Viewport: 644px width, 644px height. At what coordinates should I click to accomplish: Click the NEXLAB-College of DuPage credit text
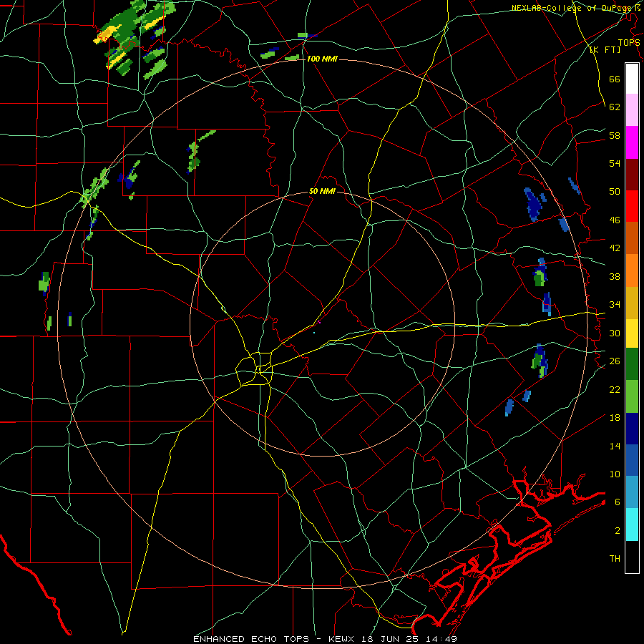tap(575, 8)
